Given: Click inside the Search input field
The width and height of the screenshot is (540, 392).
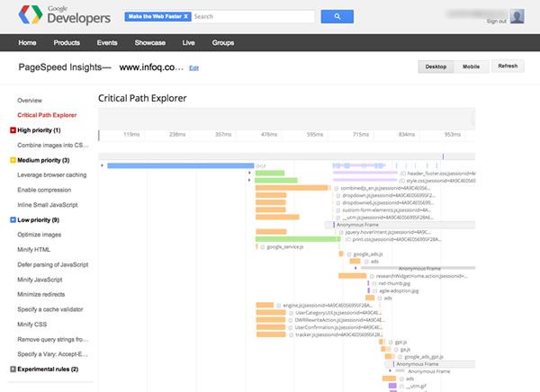Looking at the screenshot, I should tap(254, 16).
